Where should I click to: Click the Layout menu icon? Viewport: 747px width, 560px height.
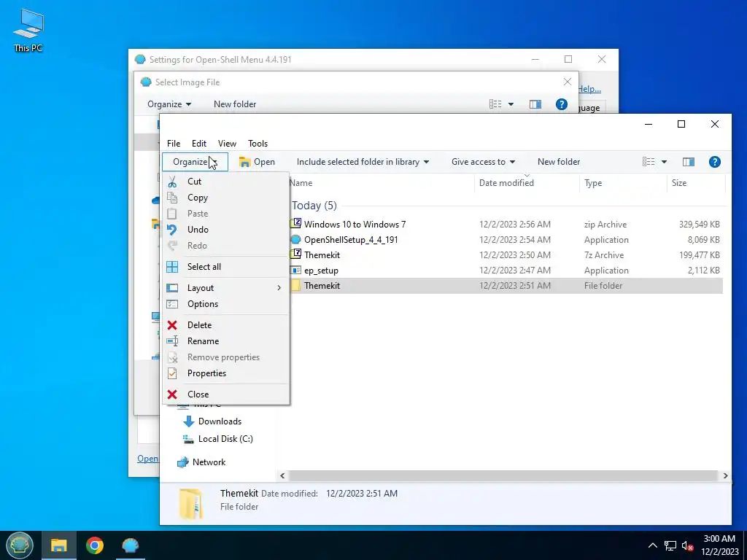tap(172, 288)
